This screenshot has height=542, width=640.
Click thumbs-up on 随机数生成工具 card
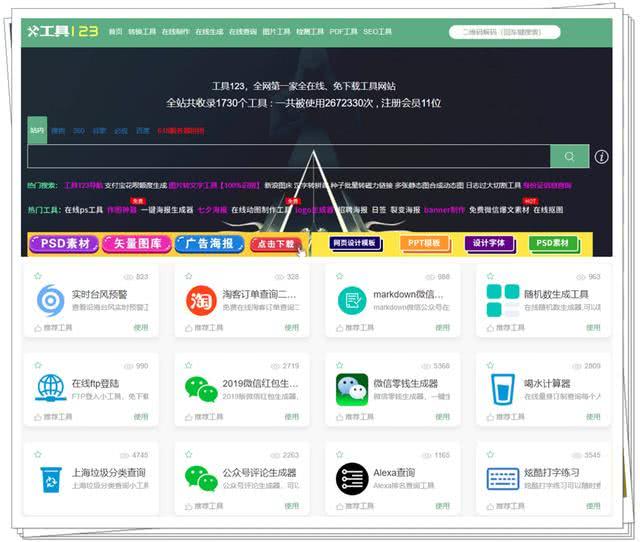pyautogui.click(x=490, y=328)
